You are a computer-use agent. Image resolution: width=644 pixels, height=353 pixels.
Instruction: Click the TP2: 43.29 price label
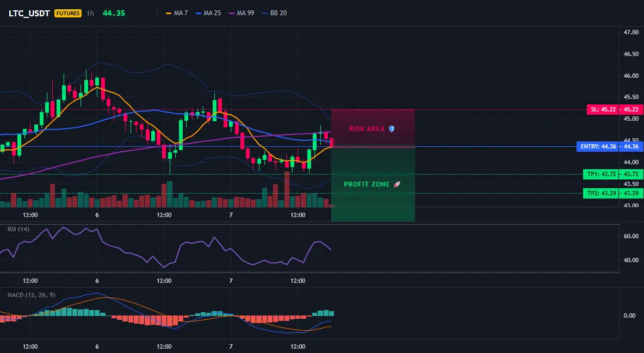point(601,193)
